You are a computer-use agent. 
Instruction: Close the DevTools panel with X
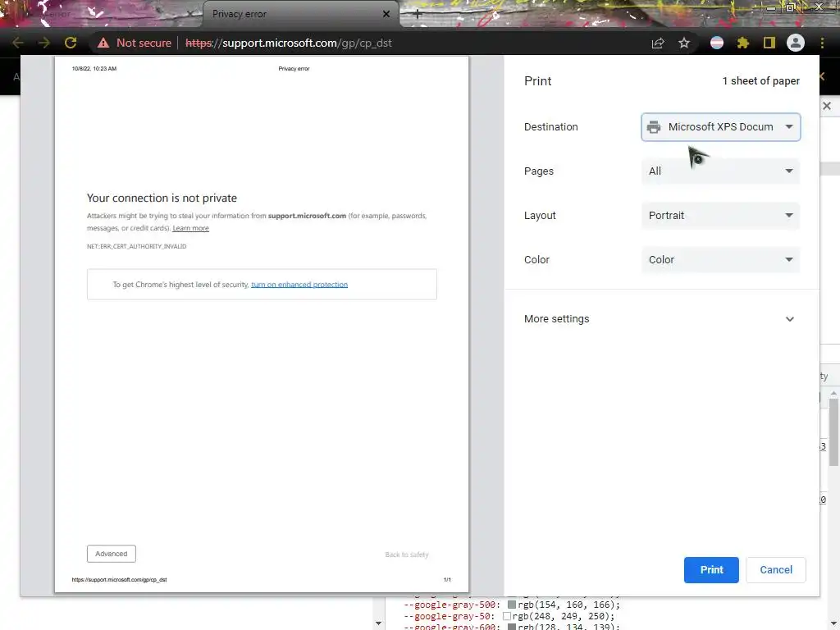827,106
